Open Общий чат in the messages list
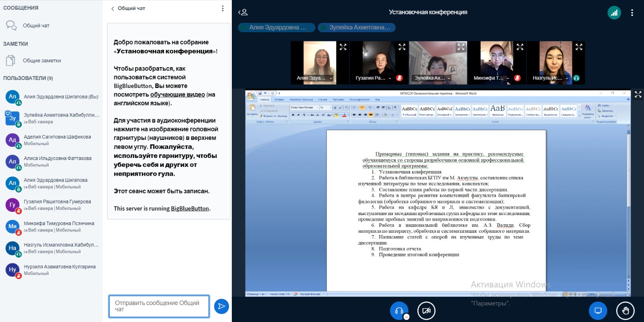Screen dimensions: 644x322 [x=36, y=26]
